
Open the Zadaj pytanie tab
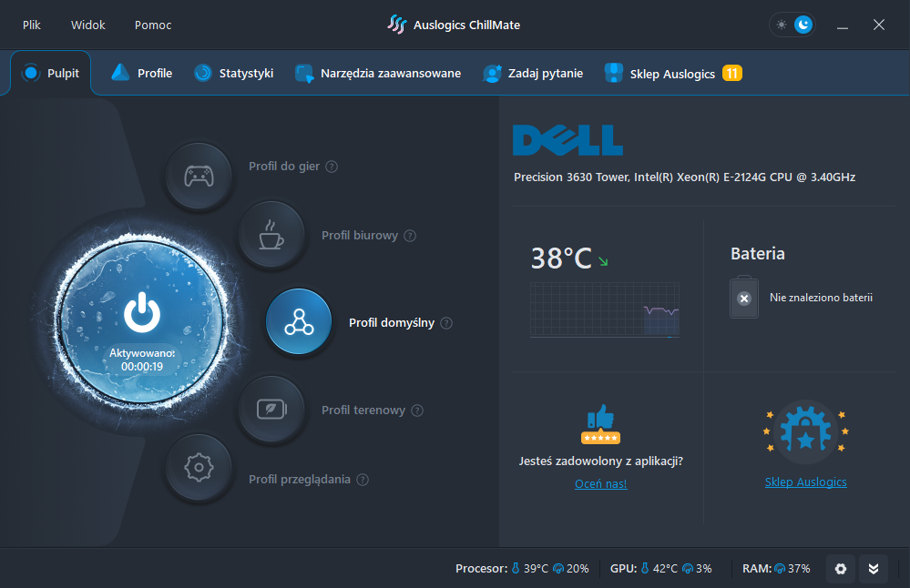coord(533,73)
